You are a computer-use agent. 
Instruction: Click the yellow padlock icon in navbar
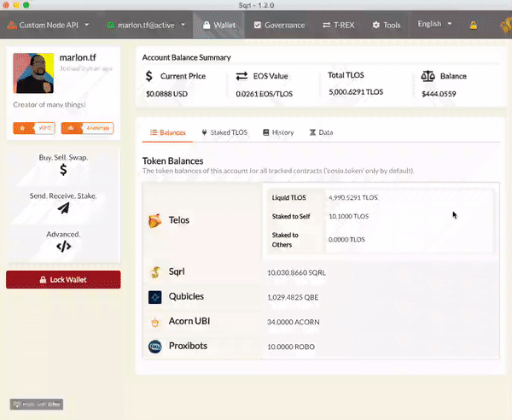click(474, 25)
